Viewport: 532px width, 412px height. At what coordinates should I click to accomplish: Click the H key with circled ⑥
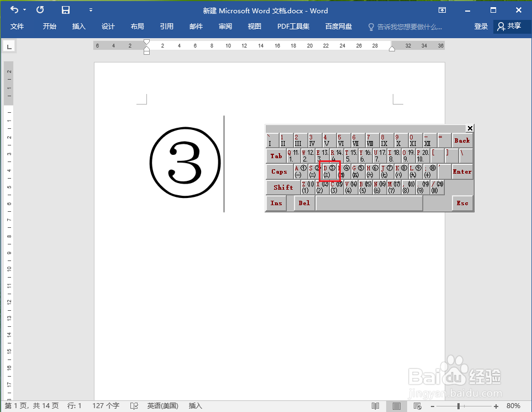[x=372, y=171]
